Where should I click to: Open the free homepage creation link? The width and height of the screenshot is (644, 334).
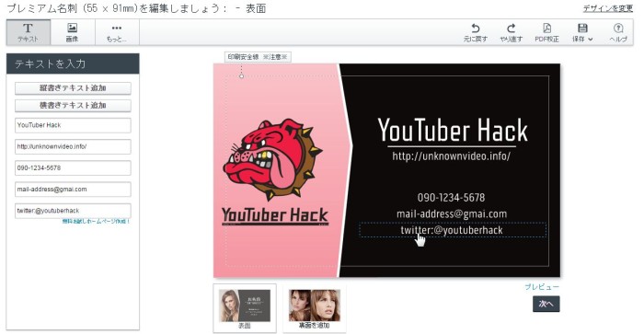pos(96,222)
